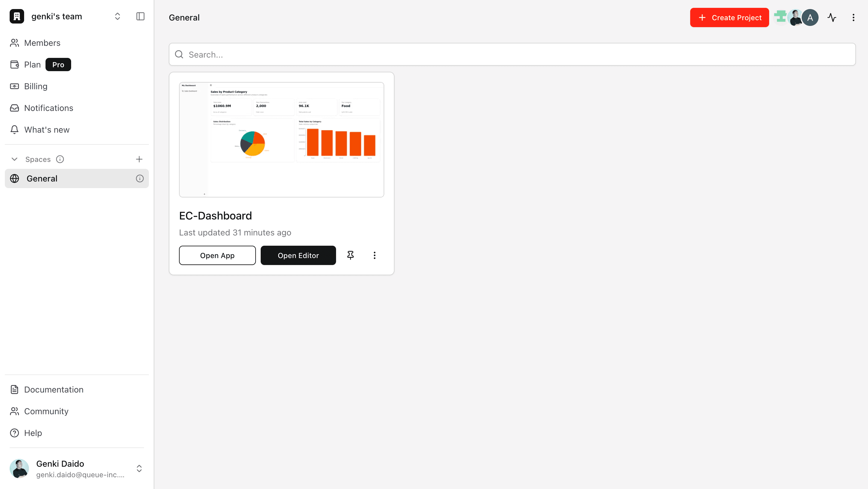The height and width of the screenshot is (489, 868).
Task: Add a new space with plus icon
Action: (139, 159)
